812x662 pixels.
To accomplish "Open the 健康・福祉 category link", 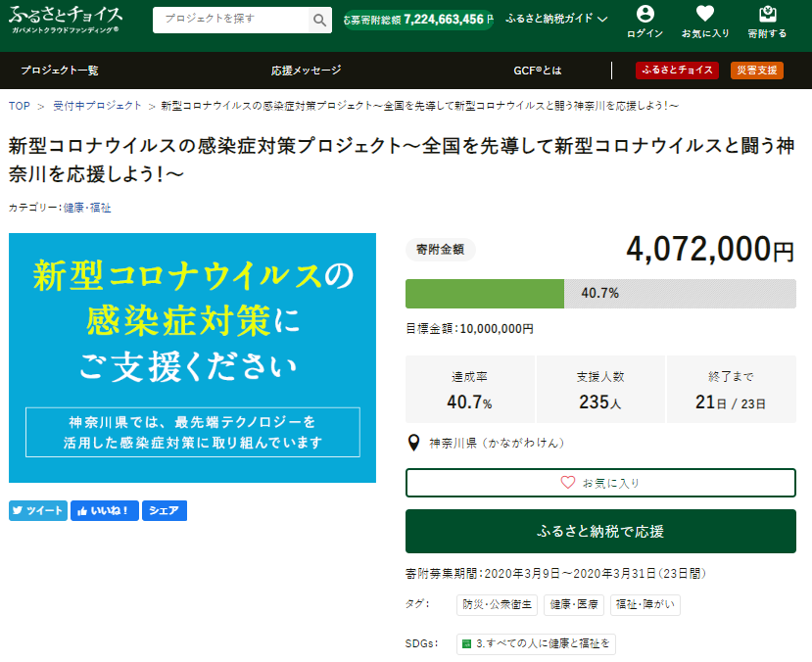I will [x=87, y=208].
